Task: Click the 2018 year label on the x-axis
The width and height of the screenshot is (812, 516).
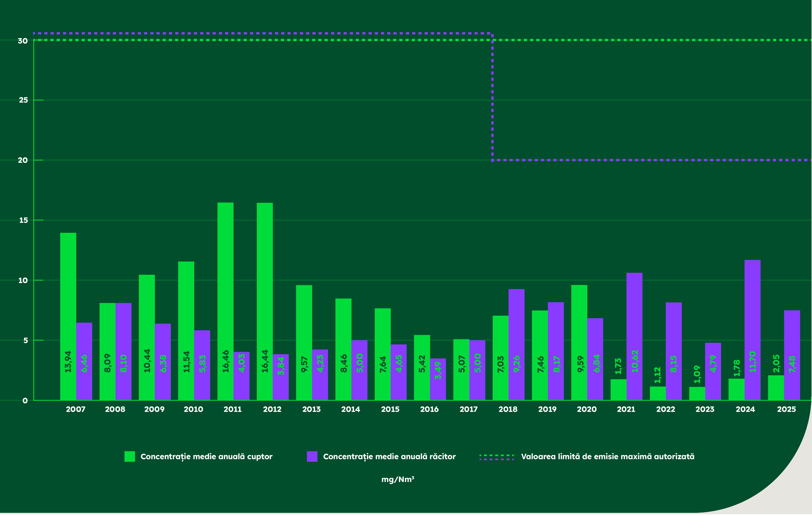Action: point(508,409)
